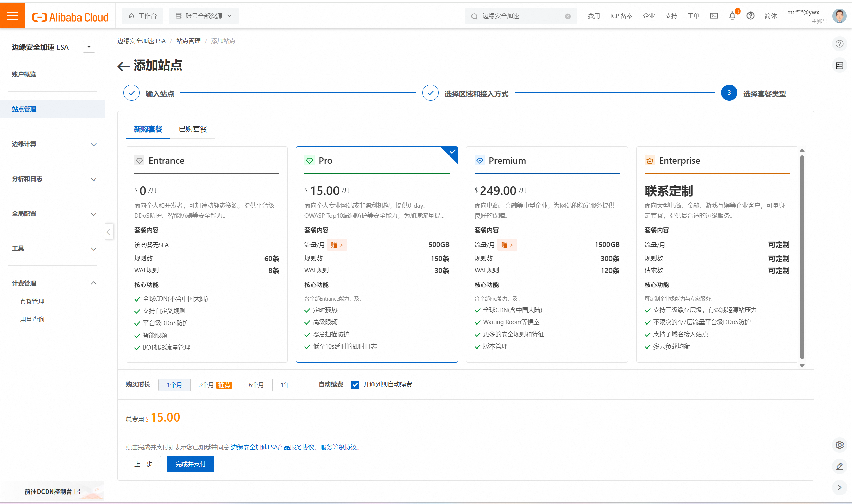Click step 1 输入站点 checkmark circle
Screen dimensions: 852x504
tap(132, 93)
